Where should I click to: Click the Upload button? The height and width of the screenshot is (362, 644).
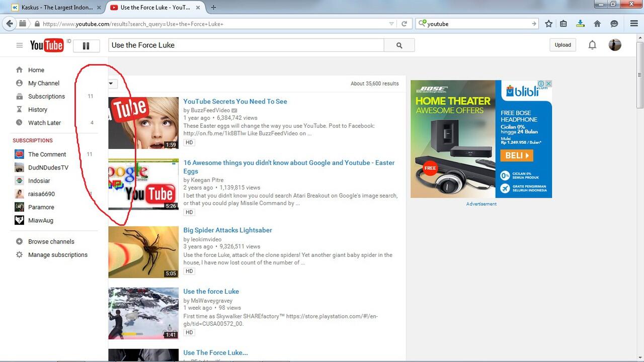click(562, 45)
